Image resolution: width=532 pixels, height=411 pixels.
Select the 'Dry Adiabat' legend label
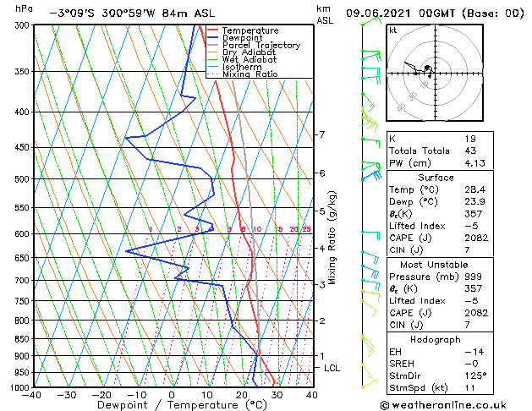(x=249, y=52)
